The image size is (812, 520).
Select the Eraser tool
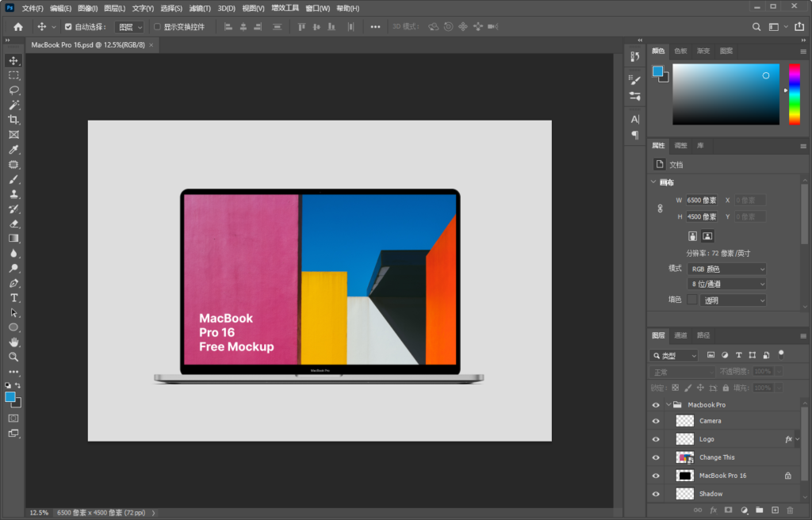13,224
